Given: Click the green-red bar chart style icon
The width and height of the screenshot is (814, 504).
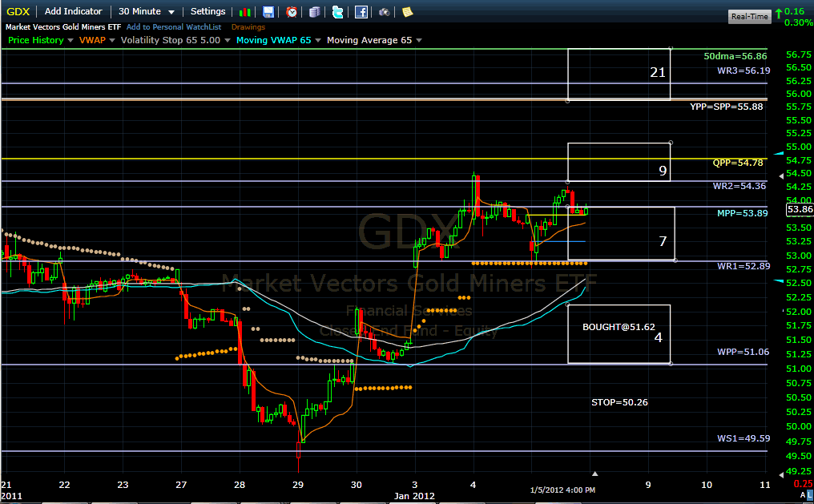Looking at the screenshot, I should pyautogui.click(x=245, y=12).
